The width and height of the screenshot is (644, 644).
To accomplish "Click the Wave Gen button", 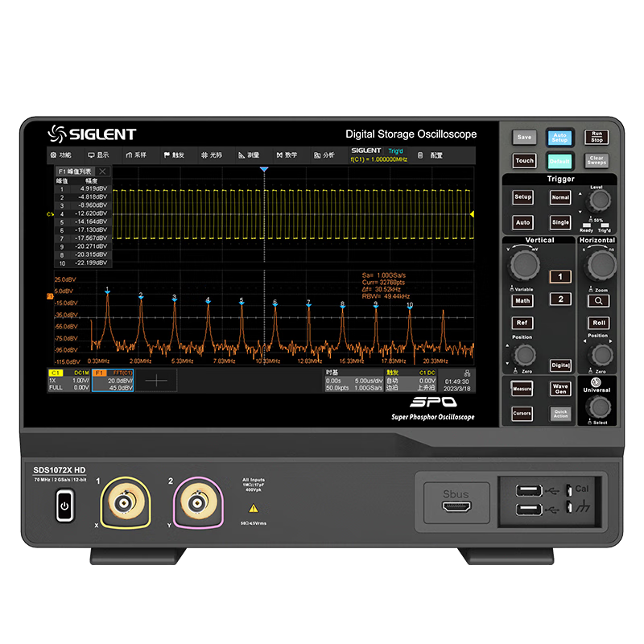I will 560,389.
